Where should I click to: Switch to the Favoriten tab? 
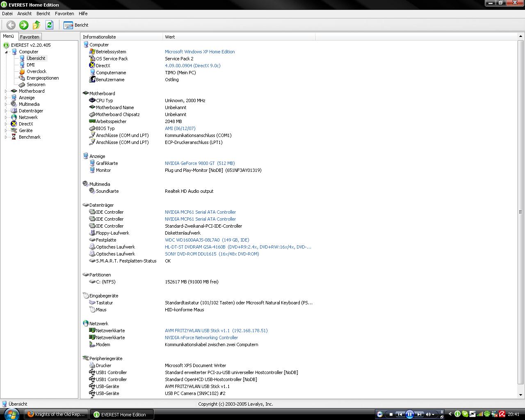click(x=30, y=37)
